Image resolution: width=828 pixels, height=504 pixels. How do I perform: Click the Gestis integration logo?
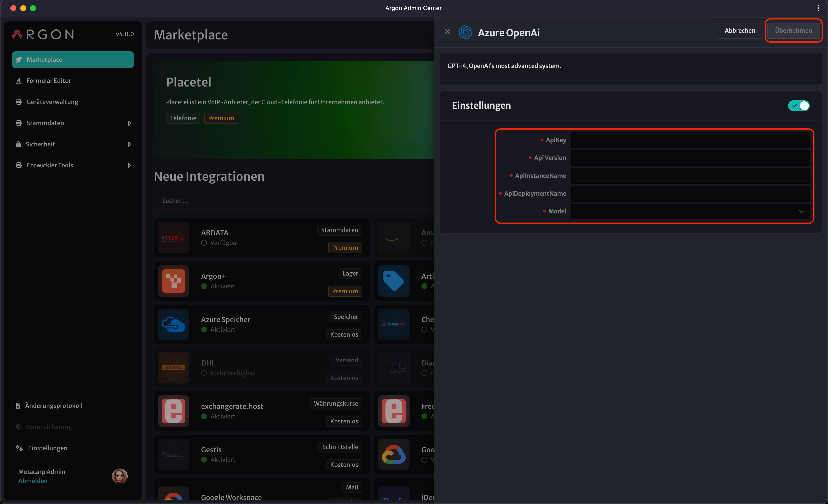coord(173,454)
